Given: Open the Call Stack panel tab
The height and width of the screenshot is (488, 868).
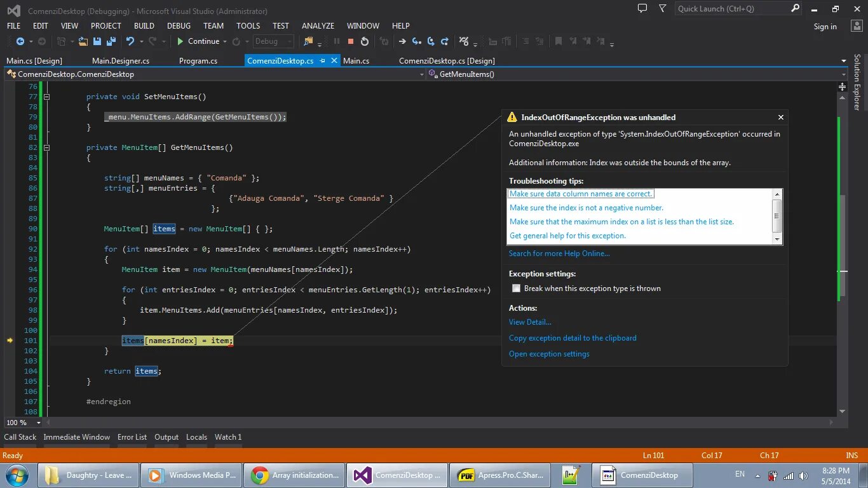Looking at the screenshot, I should click(x=20, y=437).
